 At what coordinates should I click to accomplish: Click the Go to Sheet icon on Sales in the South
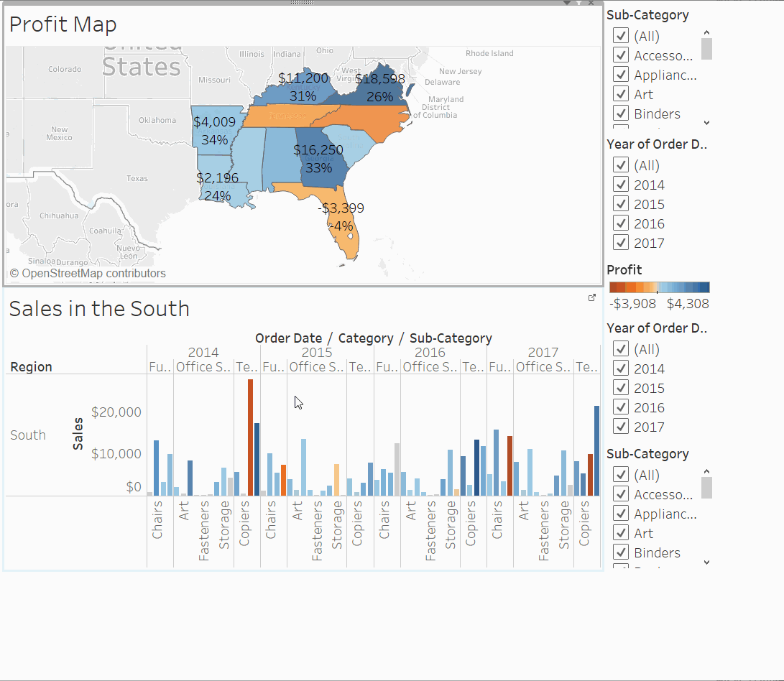(x=592, y=297)
